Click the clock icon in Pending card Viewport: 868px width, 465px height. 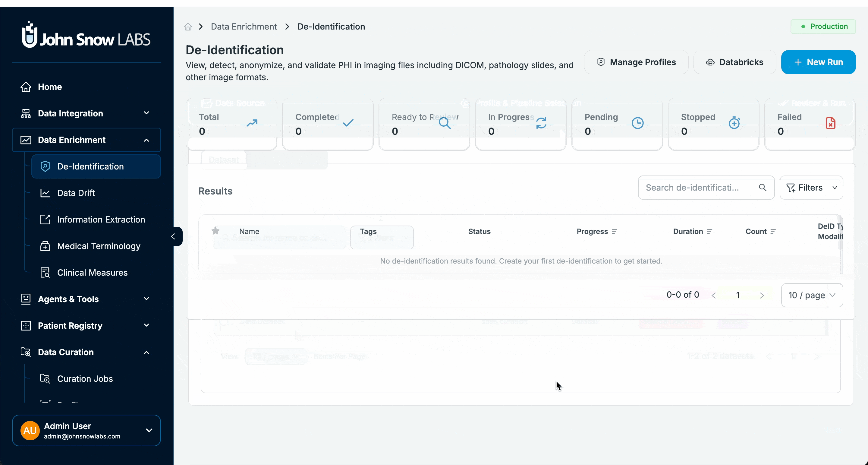pos(637,123)
